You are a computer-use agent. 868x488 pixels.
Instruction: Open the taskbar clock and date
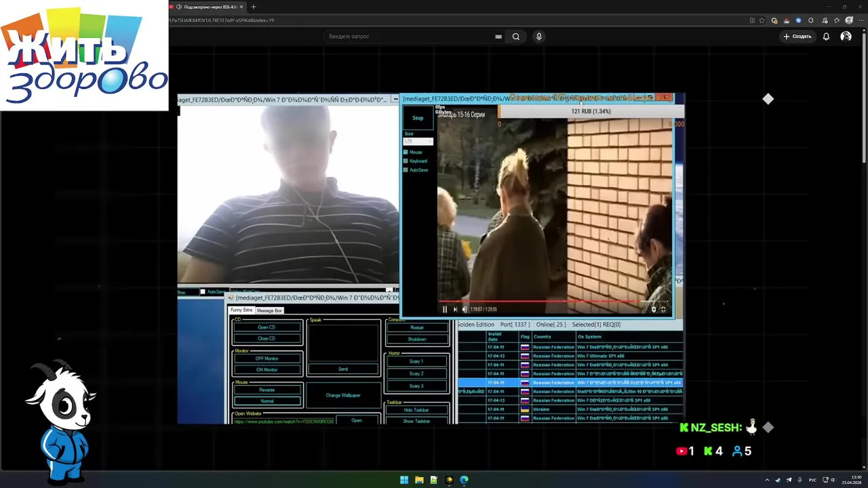tap(852, 480)
